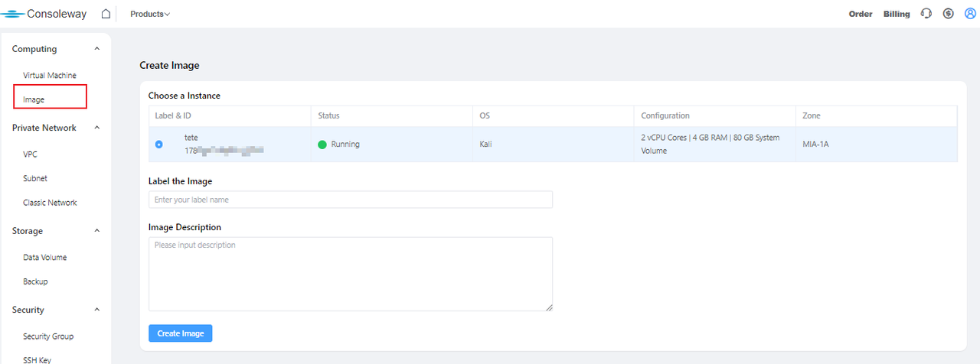Open the Products dropdown menu
Image resolution: width=980 pixels, height=364 pixels.
150,14
